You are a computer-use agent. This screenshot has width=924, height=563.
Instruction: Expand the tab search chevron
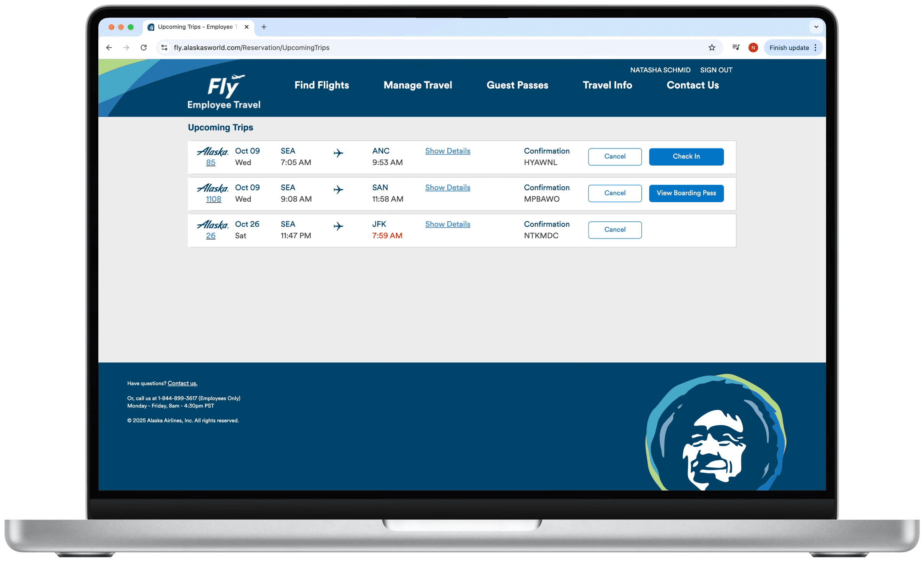(816, 27)
